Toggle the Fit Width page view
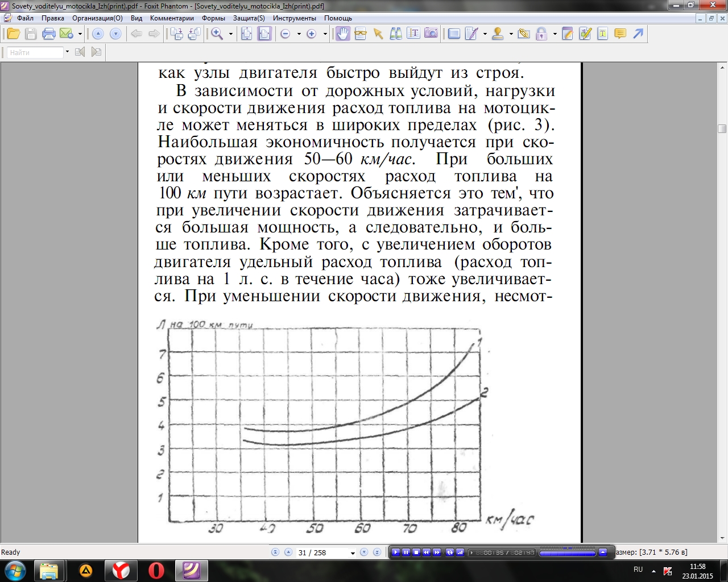The image size is (728, 582). [264, 34]
